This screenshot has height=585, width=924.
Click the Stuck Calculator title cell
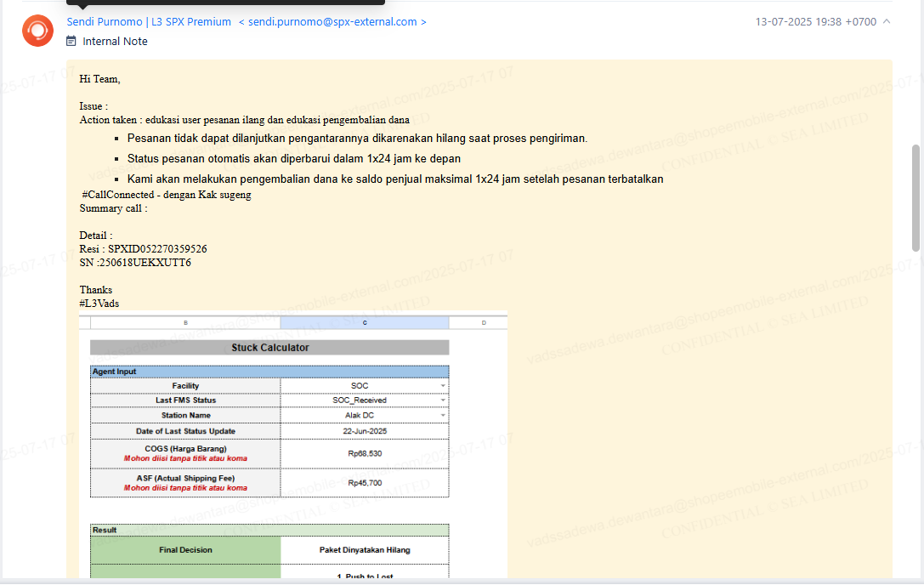click(x=270, y=347)
